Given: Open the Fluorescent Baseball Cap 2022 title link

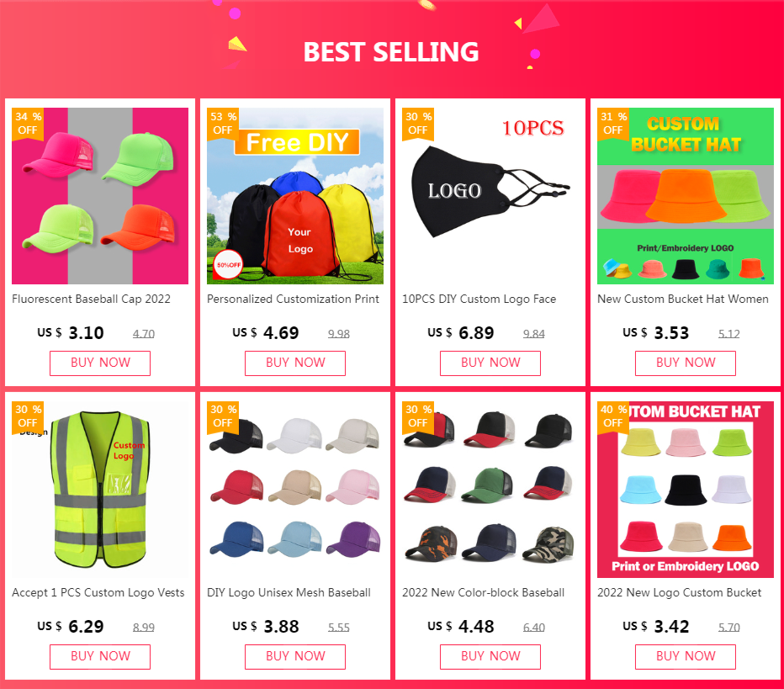Looking at the screenshot, I should pyautogui.click(x=92, y=299).
